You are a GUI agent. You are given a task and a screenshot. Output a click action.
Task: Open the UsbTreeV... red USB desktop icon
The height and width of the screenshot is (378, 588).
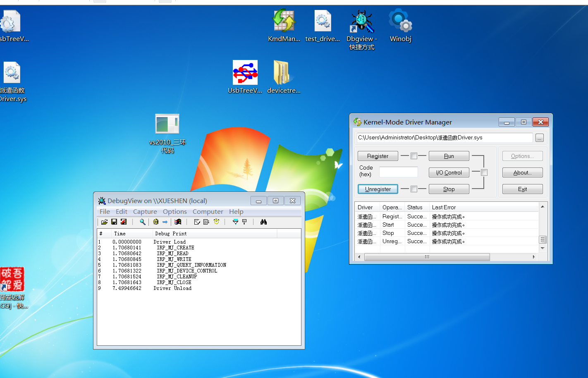245,77
